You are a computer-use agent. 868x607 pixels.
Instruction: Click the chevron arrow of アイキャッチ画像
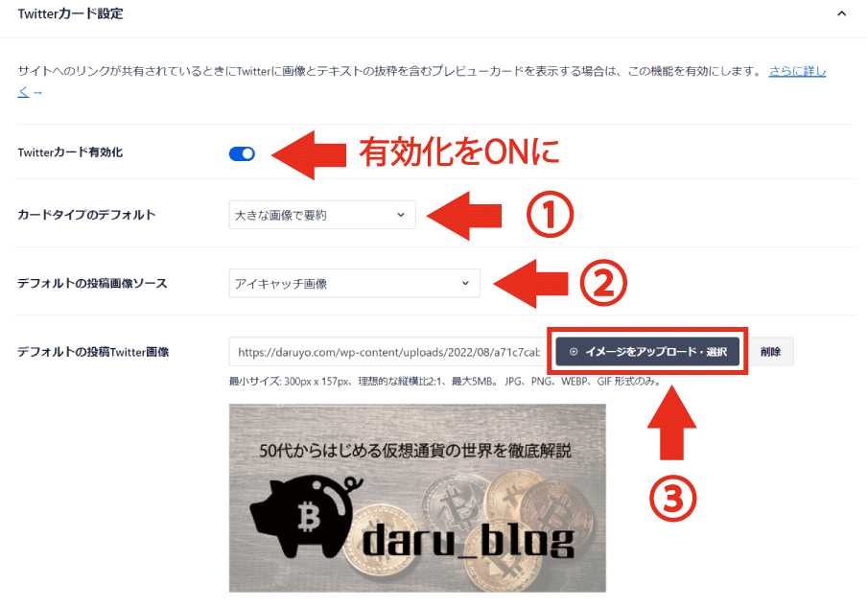click(x=465, y=283)
